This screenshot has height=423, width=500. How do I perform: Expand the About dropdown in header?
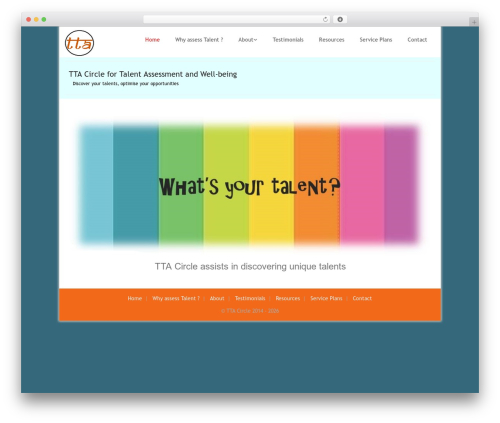(x=248, y=40)
